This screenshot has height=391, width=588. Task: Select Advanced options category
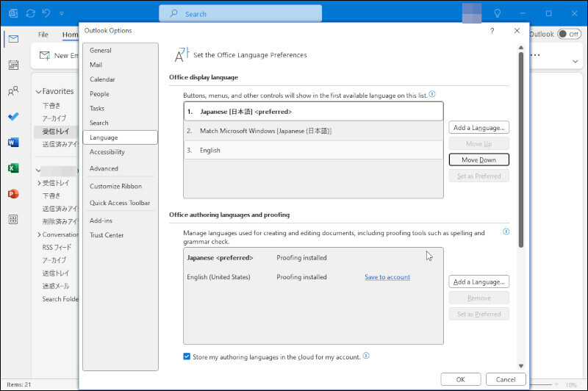pos(120,169)
